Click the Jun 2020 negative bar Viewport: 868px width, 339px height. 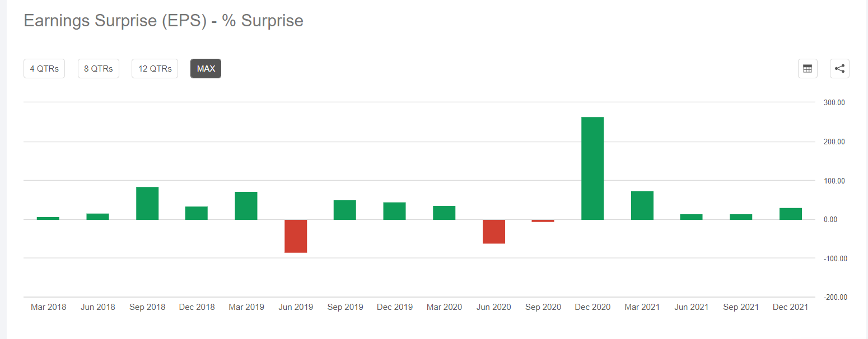click(493, 232)
